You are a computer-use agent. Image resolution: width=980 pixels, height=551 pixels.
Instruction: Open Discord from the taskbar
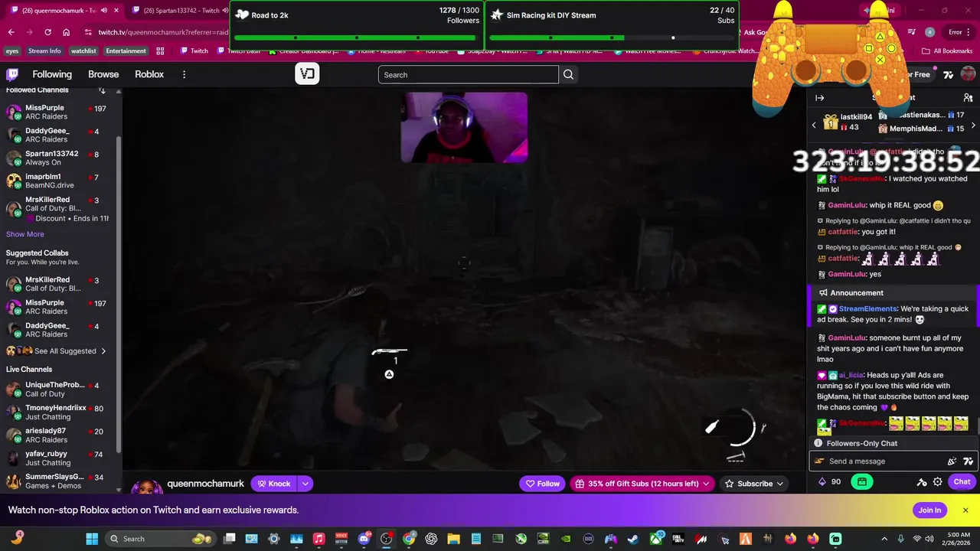click(364, 539)
